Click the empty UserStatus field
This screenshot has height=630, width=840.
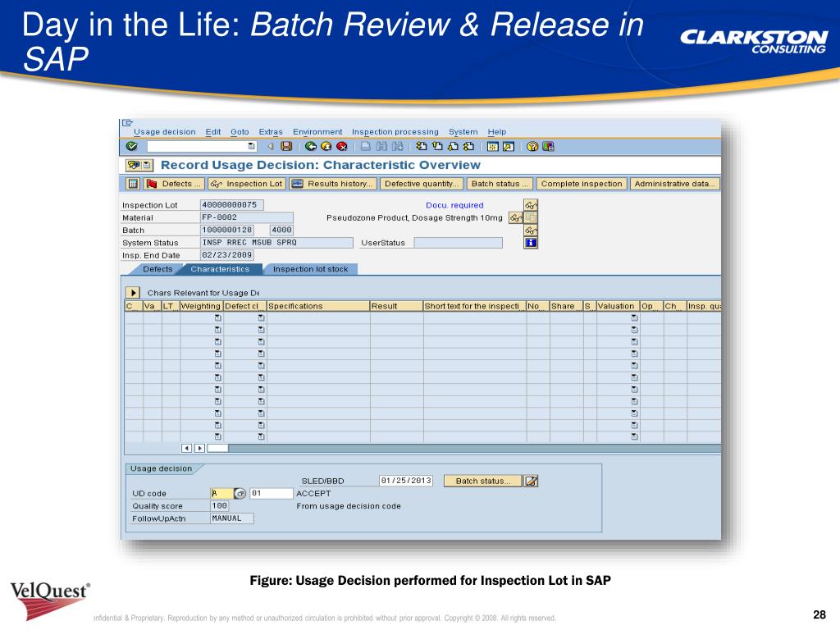pyautogui.click(x=459, y=243)
